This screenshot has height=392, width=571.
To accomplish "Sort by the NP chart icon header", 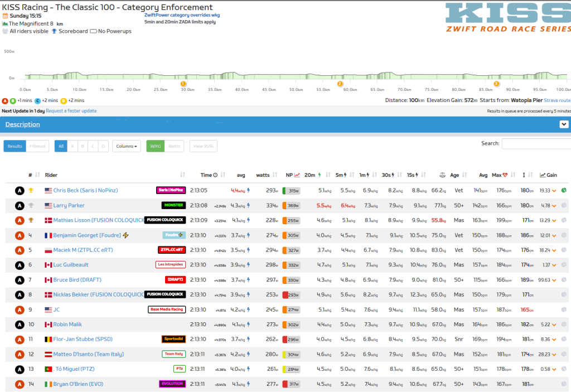I will (x=297, y=175).
